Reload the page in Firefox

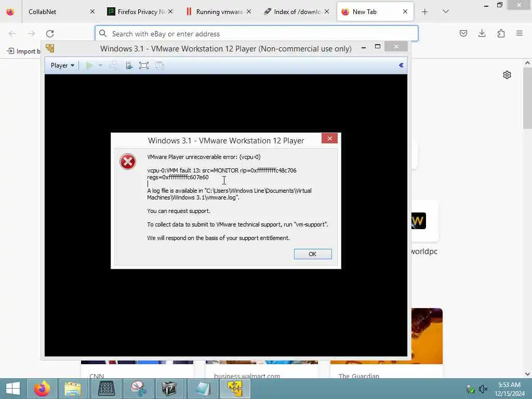pos(50,34)
